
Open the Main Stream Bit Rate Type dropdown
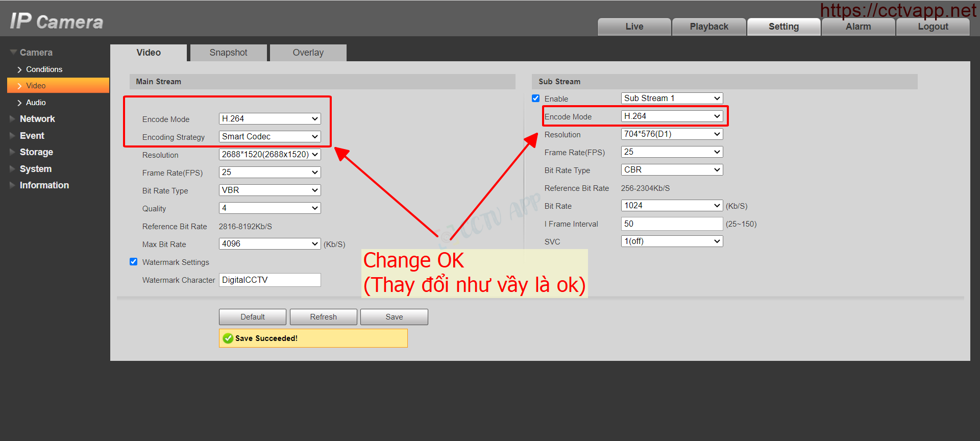point(269,190)
